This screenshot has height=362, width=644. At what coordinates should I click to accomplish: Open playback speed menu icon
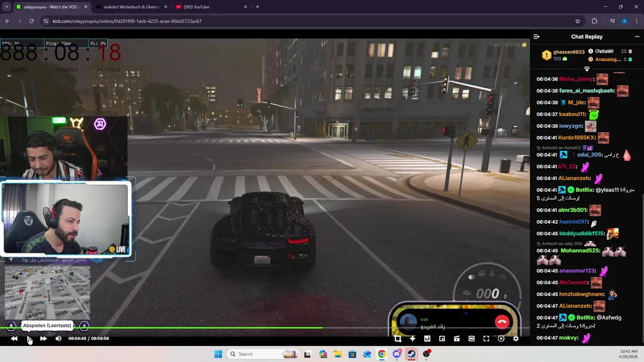click(x=501, y=339)
